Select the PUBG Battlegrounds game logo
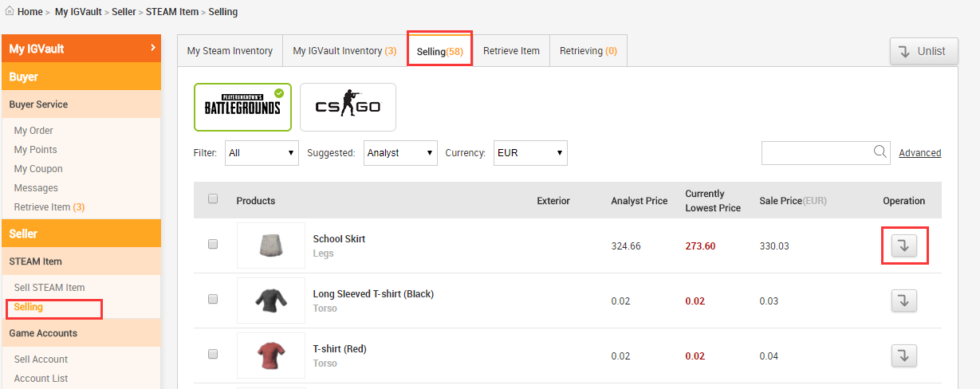The image size is (980, 389). pyautogui.click(x=243, y=107)
